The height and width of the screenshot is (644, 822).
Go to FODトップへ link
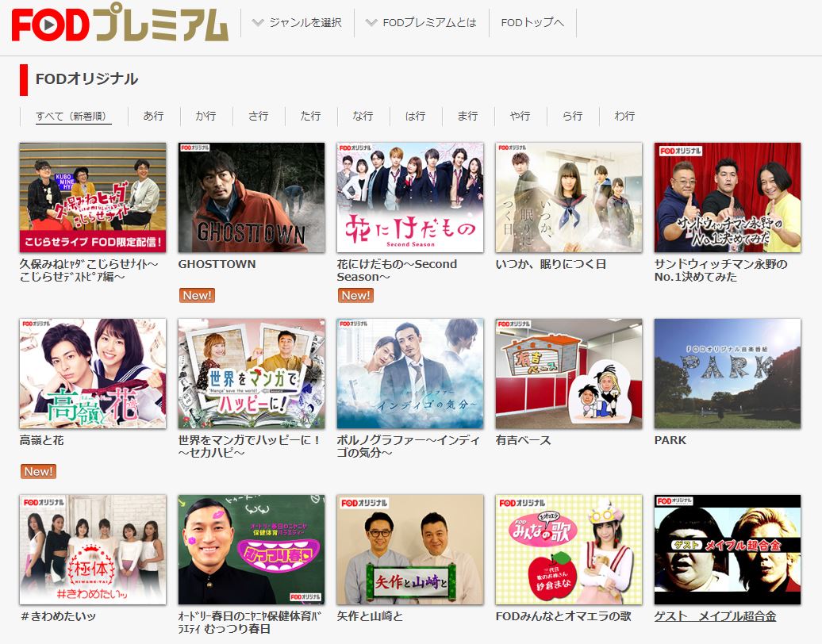[x=532, y=22]
